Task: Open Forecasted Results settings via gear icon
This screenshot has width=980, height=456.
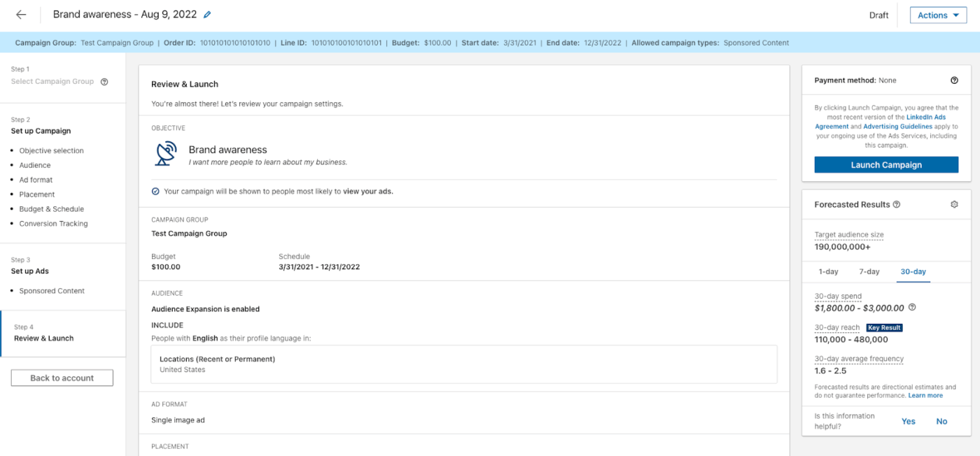Action: pos(953,204)
